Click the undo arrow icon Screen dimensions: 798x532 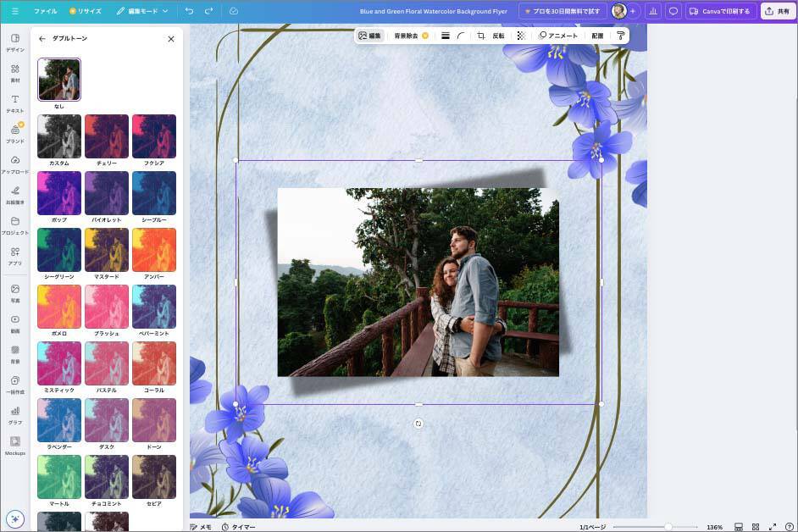(x=189, y=11)
